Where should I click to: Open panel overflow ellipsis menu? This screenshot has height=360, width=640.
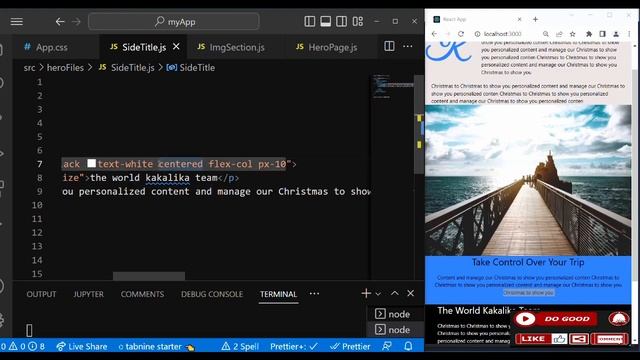[x=314, y=293]
